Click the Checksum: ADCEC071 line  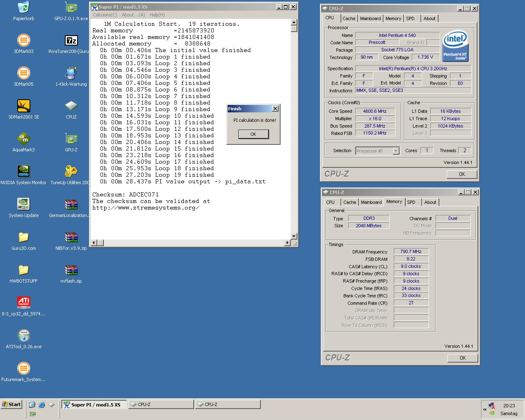coord(126,194)
